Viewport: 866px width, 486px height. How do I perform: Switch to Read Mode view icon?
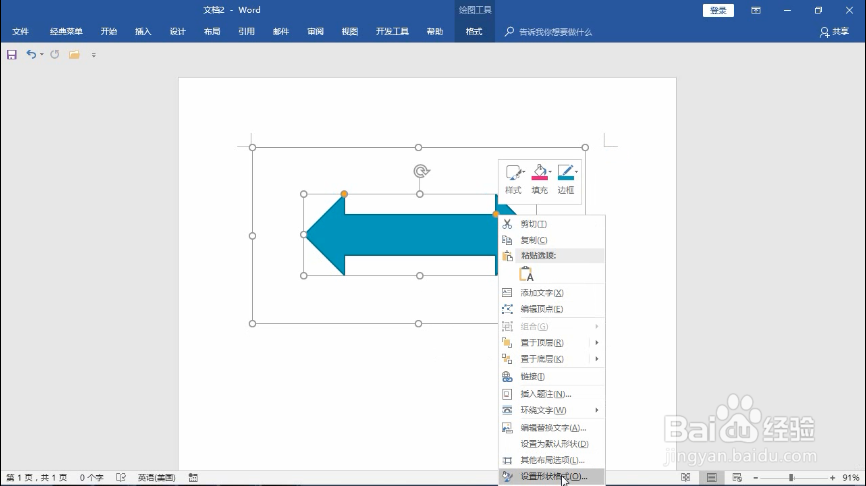tap(685, 477)
